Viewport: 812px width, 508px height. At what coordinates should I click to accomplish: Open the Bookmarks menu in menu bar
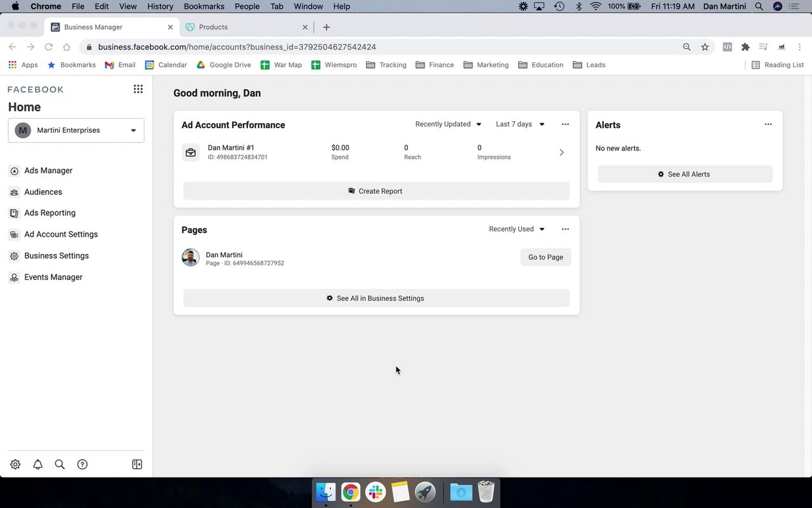(204, 6)
